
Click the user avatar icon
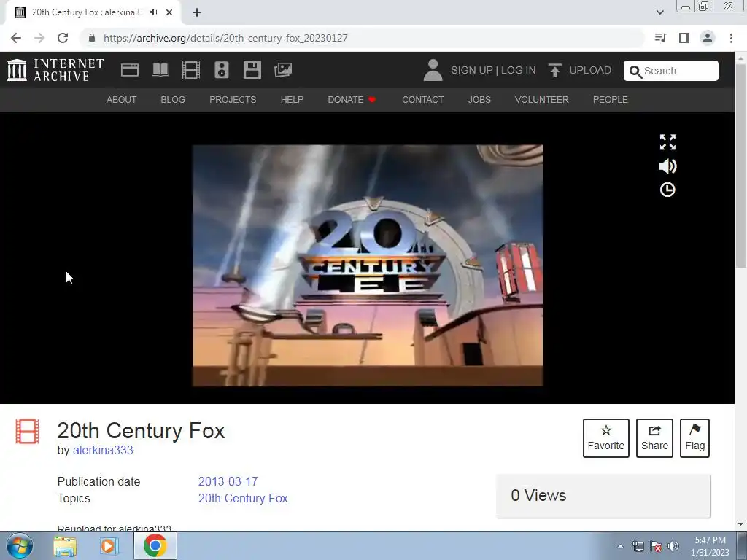433,70
